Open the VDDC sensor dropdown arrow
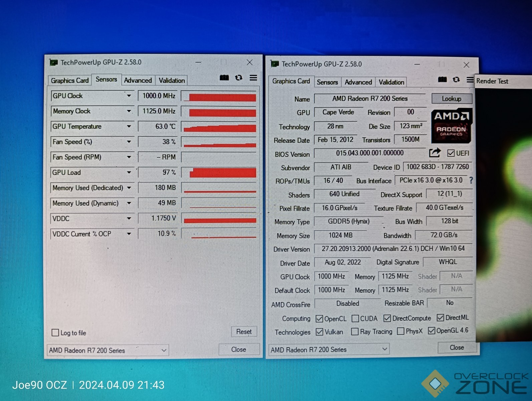This screenshot has width=532, height=401. pyautogui.click(x=129, y=219)
